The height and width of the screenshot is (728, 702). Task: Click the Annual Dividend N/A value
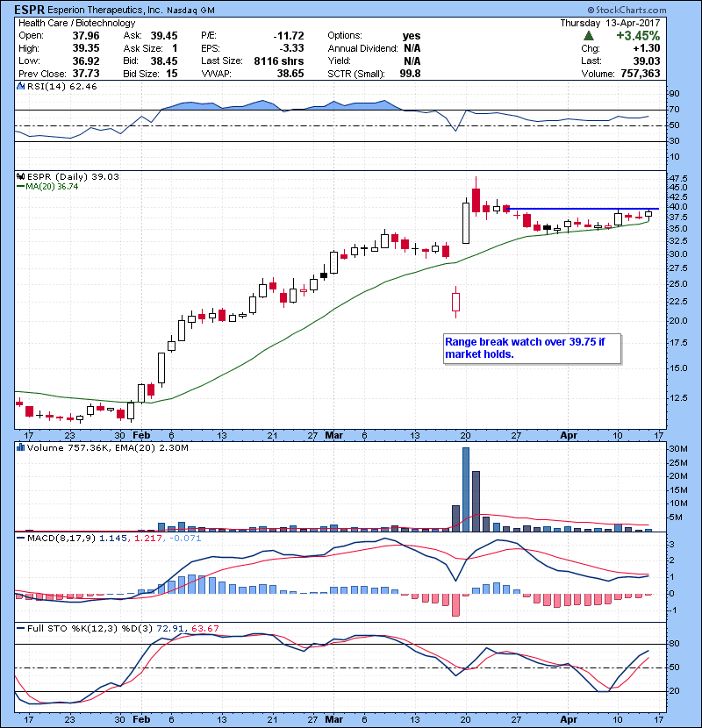tap(412, 48)
